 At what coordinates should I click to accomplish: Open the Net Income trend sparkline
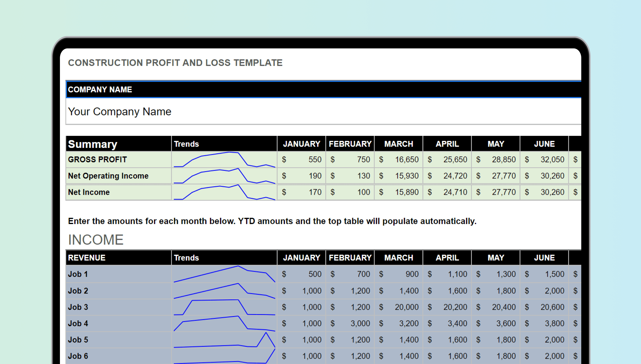point(224,192)
